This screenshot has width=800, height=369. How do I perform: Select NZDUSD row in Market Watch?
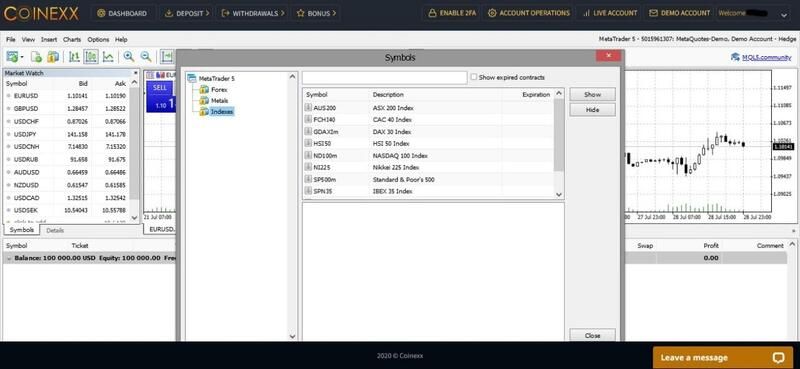pyautogui.click(x=66, y=185)
